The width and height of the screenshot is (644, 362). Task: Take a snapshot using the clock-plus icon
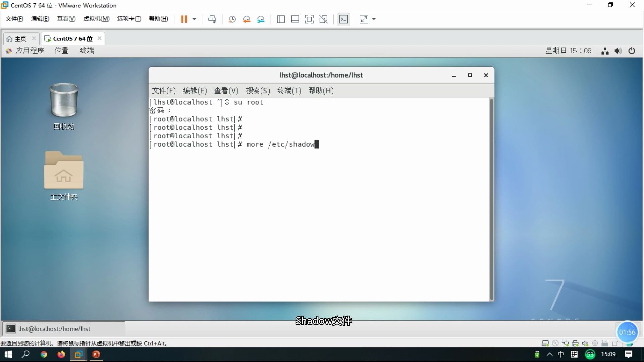point(232,19)
